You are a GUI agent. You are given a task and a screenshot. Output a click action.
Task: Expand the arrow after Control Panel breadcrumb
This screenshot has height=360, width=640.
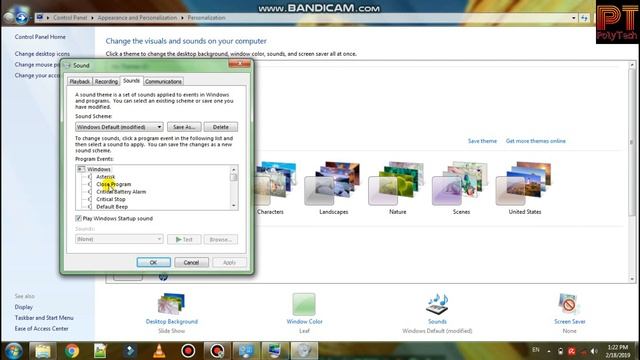coord(92,18)
